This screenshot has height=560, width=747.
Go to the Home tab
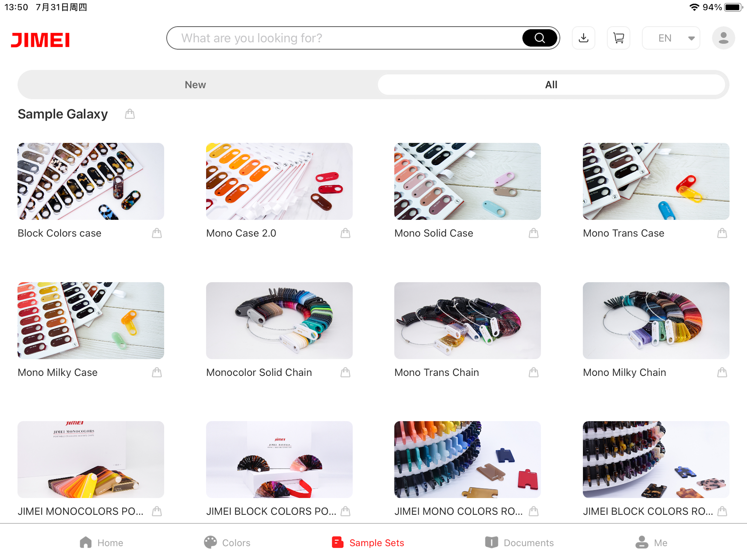(101, 542)
